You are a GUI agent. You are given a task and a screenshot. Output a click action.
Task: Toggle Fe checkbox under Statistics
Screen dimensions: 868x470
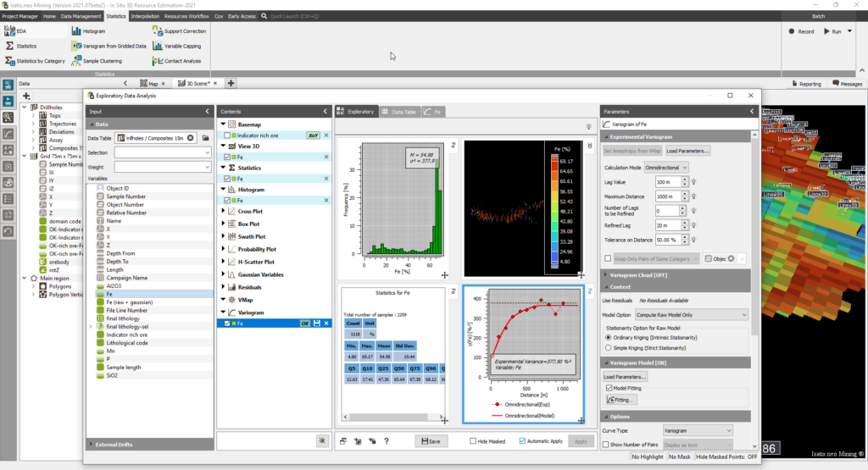click(227, 179)
